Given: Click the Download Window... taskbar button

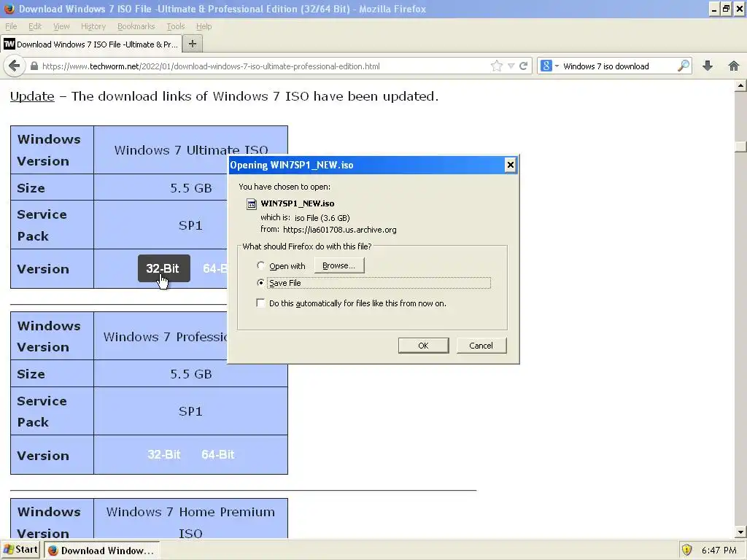Looking at the screenshot, I should [102, 550].
